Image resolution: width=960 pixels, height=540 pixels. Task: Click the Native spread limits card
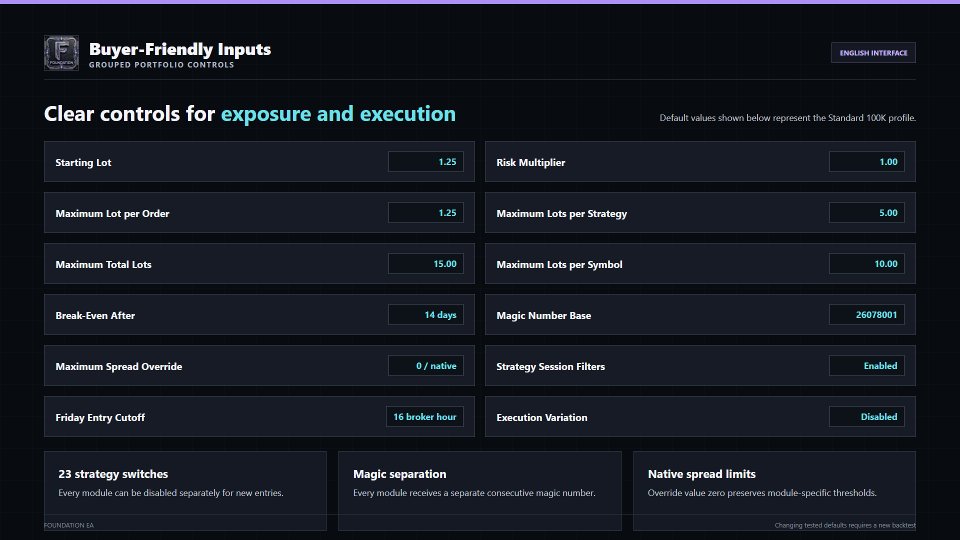pos(774,491)
